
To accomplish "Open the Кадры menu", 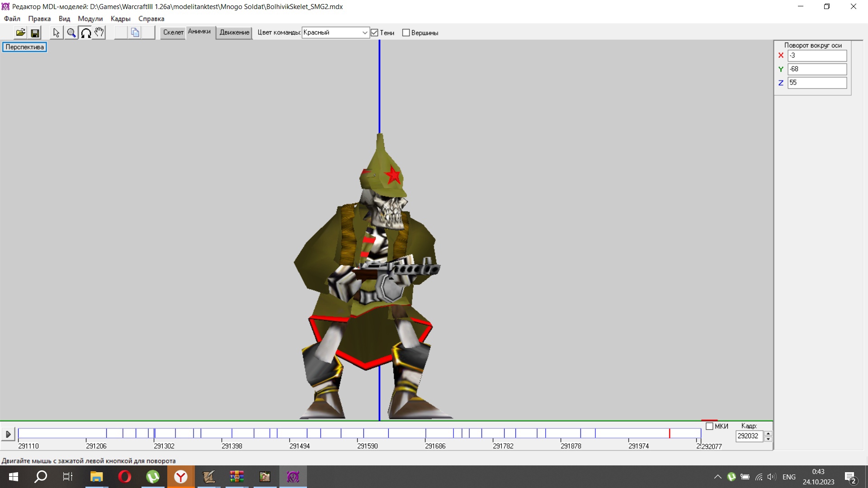I will 120,19.
